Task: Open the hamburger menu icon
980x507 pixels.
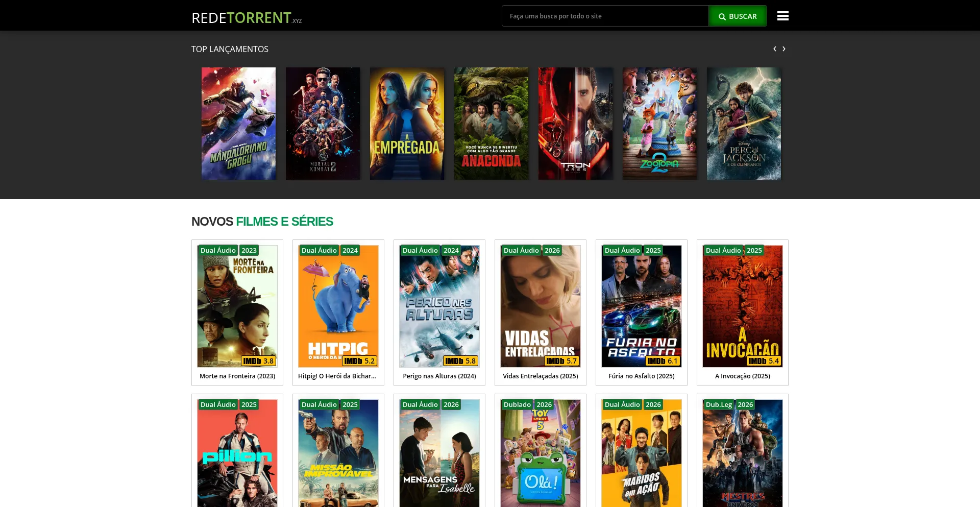Action: (782, 16)
